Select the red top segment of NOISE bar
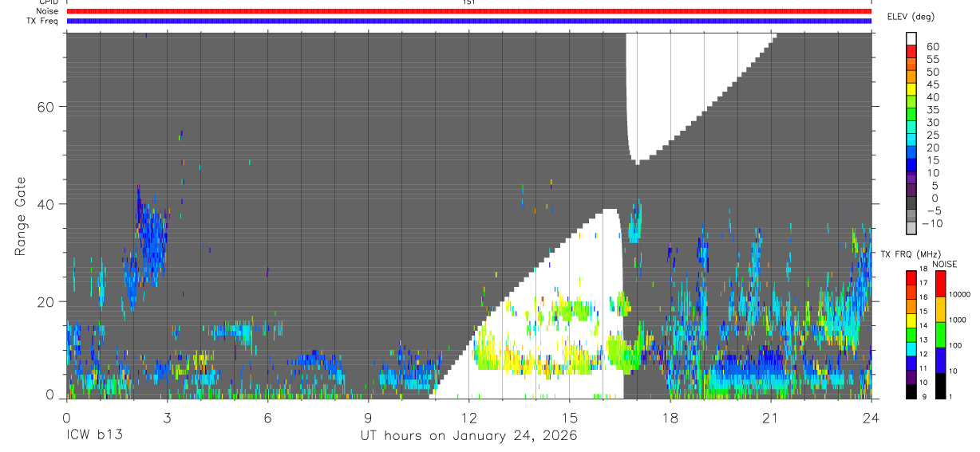The width and height of the screenshot is (980, 452). [x=940, y=283]
